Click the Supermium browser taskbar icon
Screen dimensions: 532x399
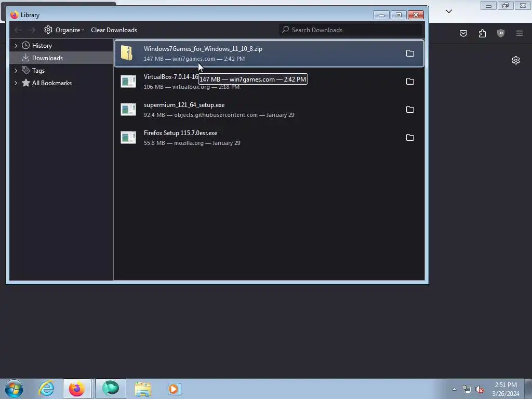pyautogui.click(x=111, y=389)
